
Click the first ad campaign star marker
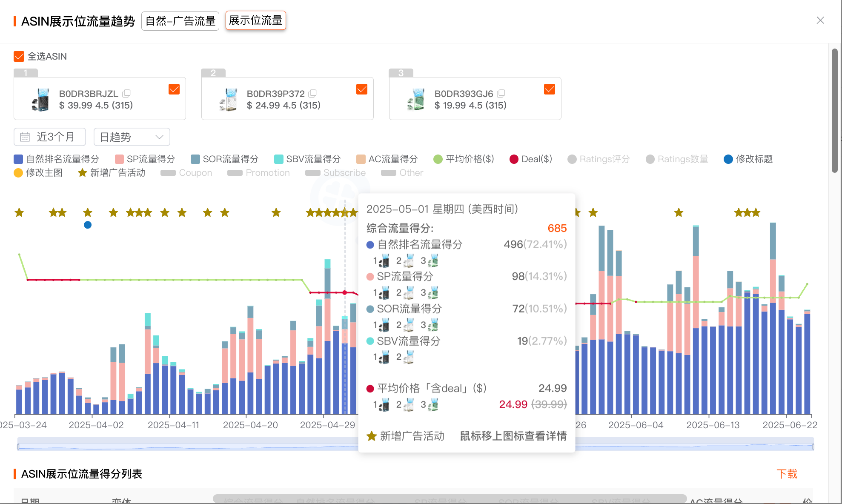(x=19, y=212)
